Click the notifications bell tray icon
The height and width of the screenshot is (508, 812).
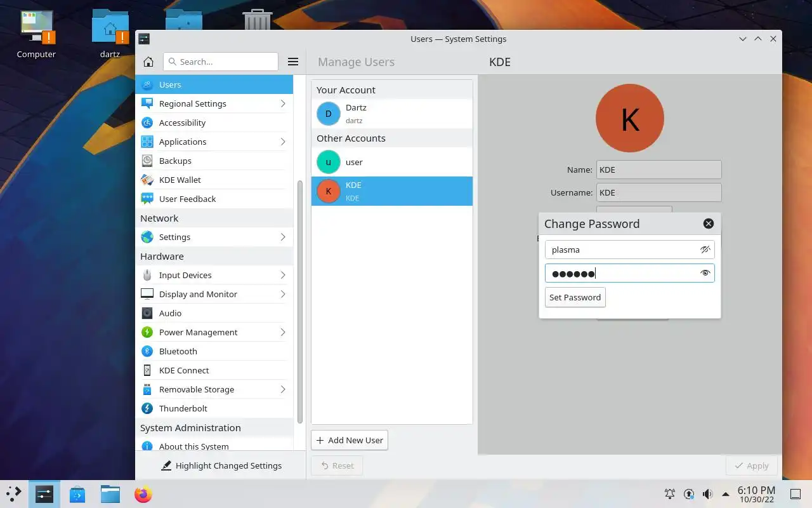[669, 494]
